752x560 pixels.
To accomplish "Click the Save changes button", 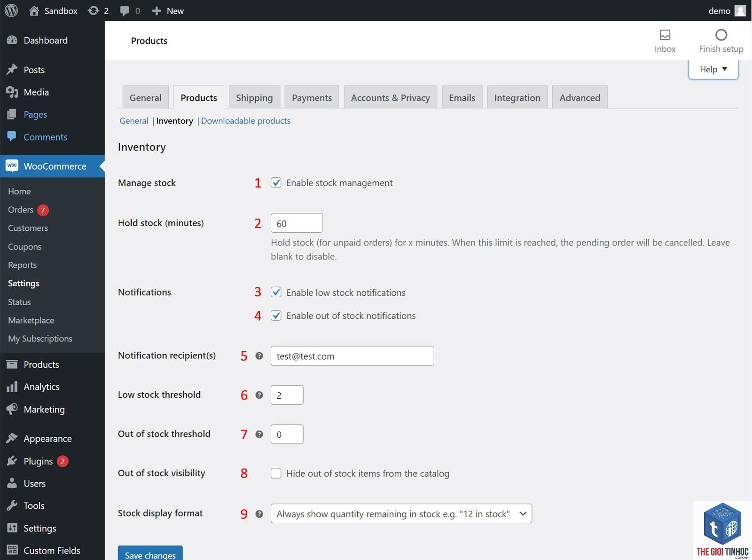I will [x=150, y=554].
